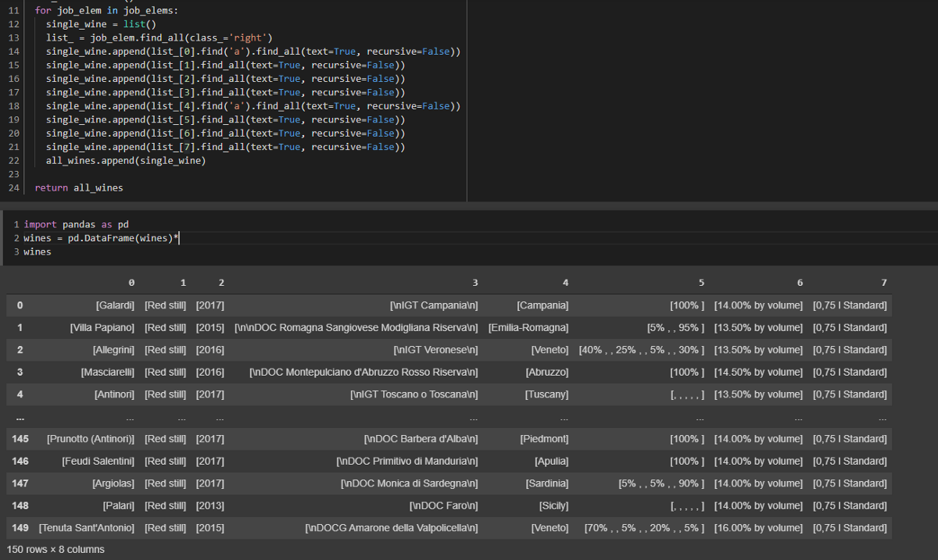Image resolution: width=938 pixels, height=560 pixels.
Task: Click the '[Apulia]' region cell
Action: click(551, 461)
